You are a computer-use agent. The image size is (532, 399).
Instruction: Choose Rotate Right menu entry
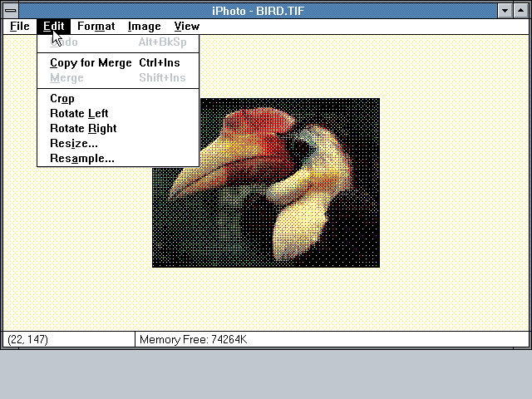118,128
